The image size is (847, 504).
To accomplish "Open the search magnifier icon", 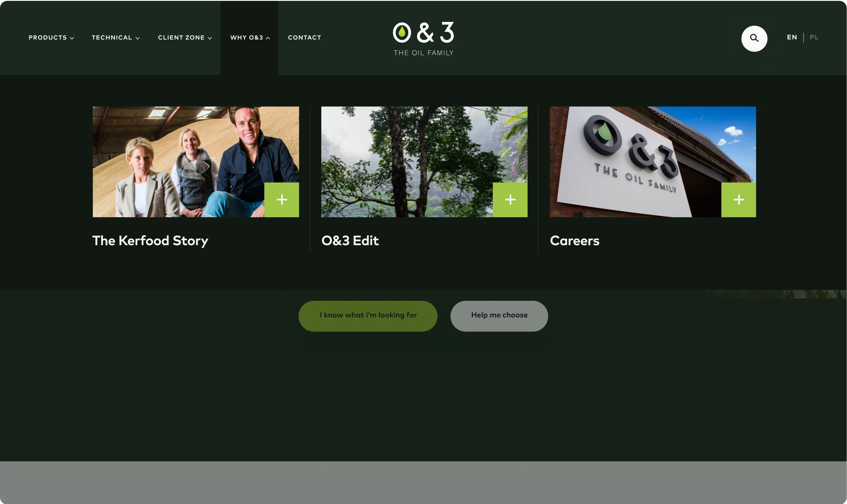I will (754, 38).
